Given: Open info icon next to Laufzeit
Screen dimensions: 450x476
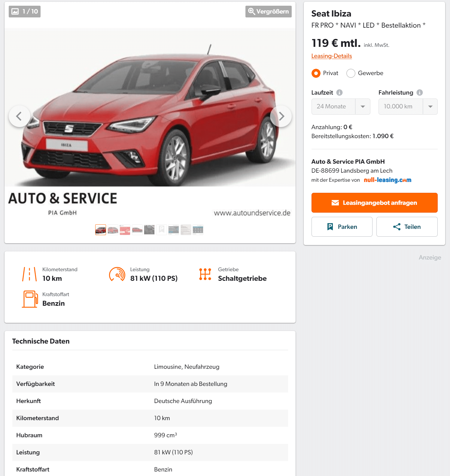Looking at the screenshot, I should coord(339,92).
